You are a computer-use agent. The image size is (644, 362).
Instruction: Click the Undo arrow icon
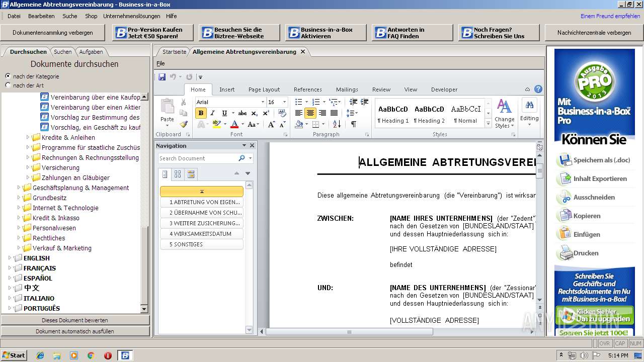point(173,77)
